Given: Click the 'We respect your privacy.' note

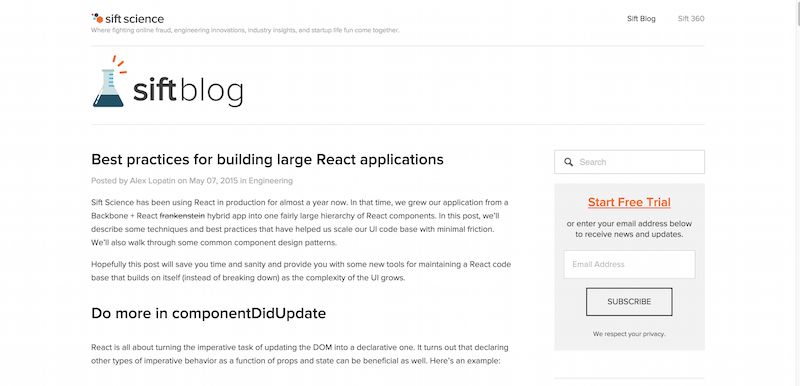Looking at the screenshot, I should click(x=629, y=334).
